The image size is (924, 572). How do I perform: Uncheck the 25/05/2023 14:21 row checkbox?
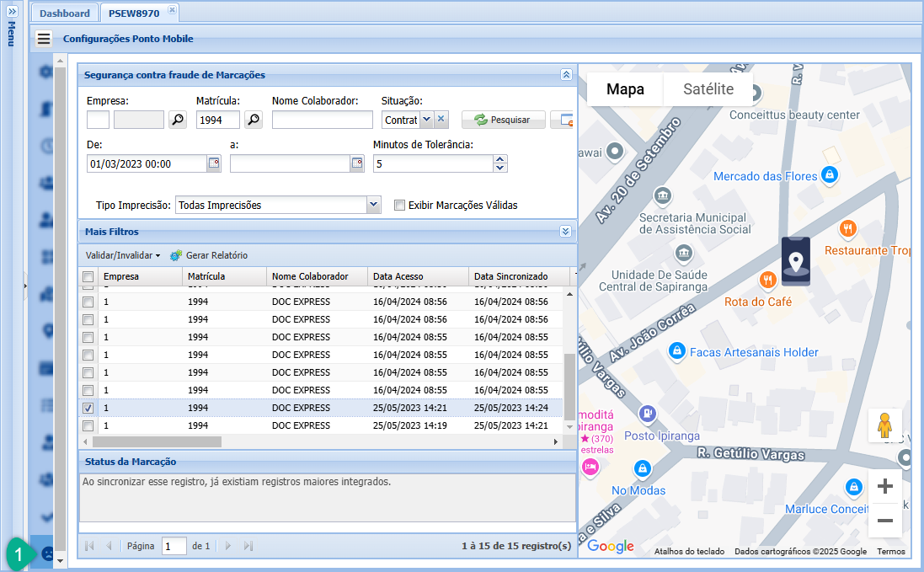88,408
